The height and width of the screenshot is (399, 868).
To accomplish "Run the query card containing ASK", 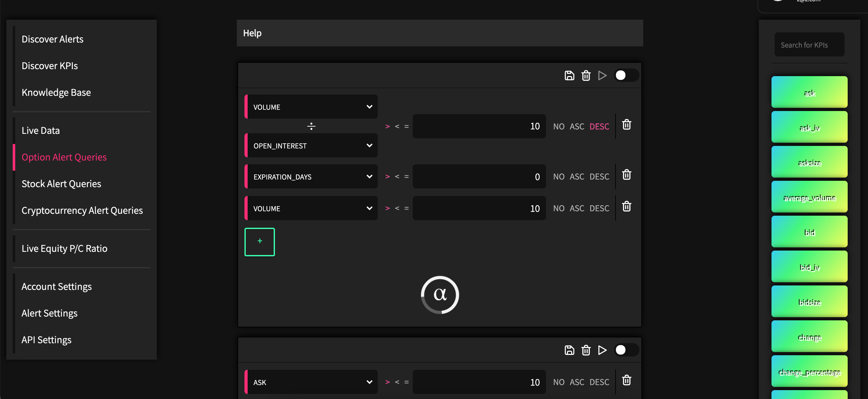I will (603, 350).
